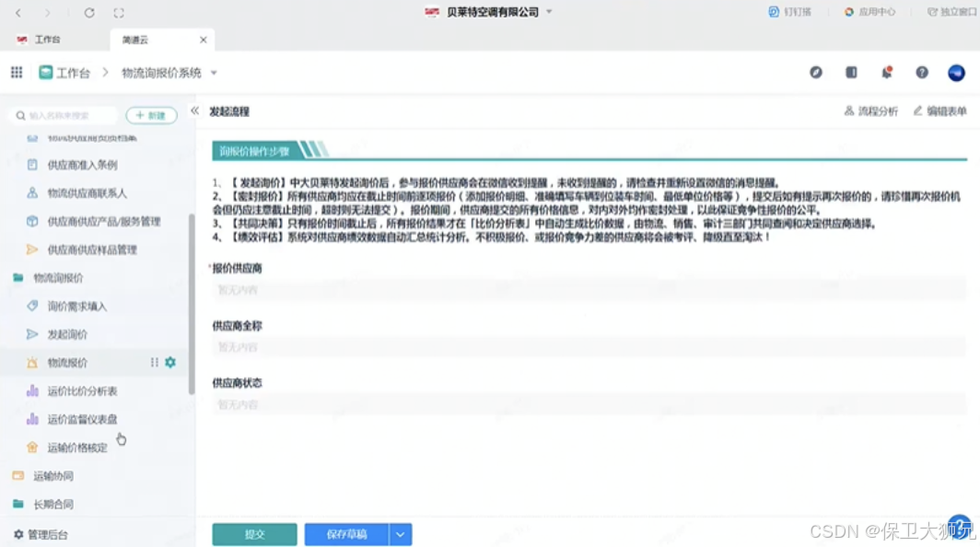
Task: Click the 报价供应商 input field
Action: [368, 290]
